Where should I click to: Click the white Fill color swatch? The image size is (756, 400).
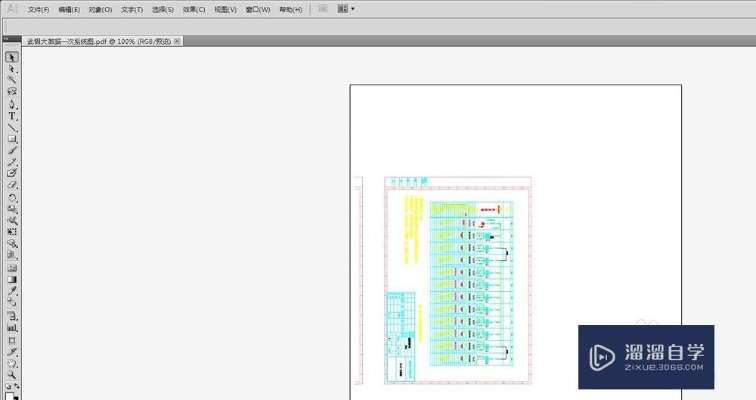10,396
